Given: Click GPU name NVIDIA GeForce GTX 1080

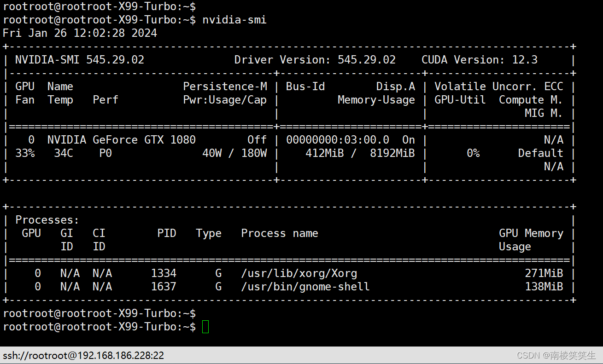Looking at the screenshot, I should [122, 140].
